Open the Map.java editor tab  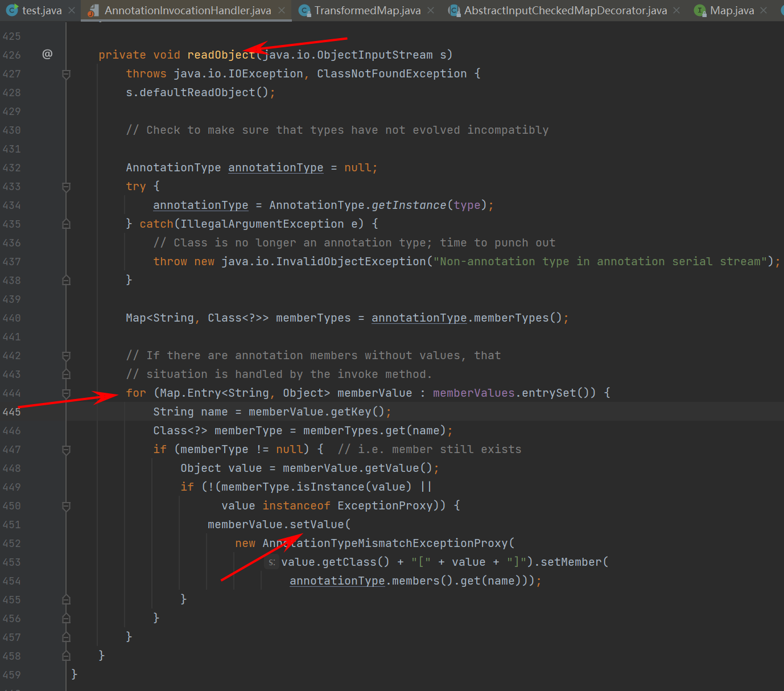[732, 10]
